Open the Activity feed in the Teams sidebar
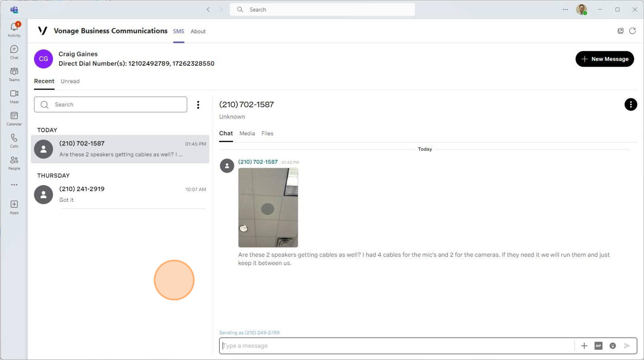The image size is (644, 360). pyautogui.click(x=14, y=29)
